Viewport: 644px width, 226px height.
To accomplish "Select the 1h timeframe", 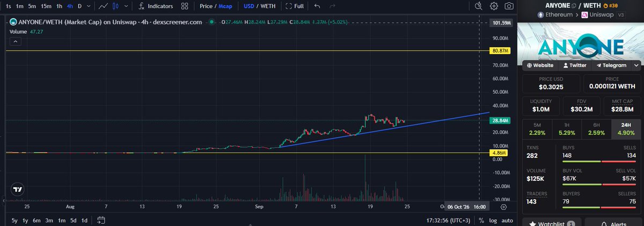I will (59, 6).
